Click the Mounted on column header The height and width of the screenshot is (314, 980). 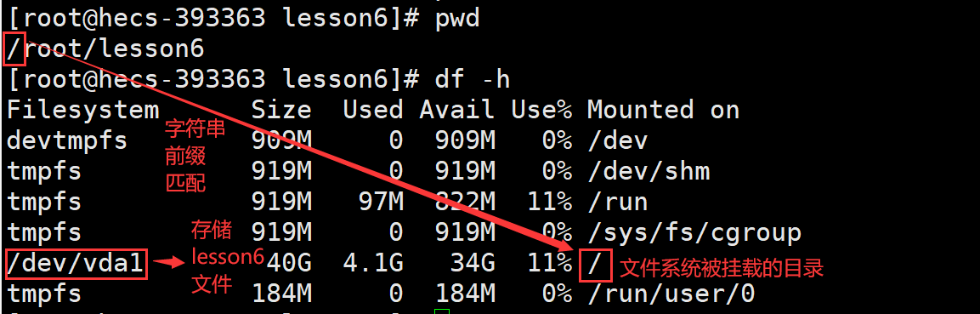[x=663, y=110]
